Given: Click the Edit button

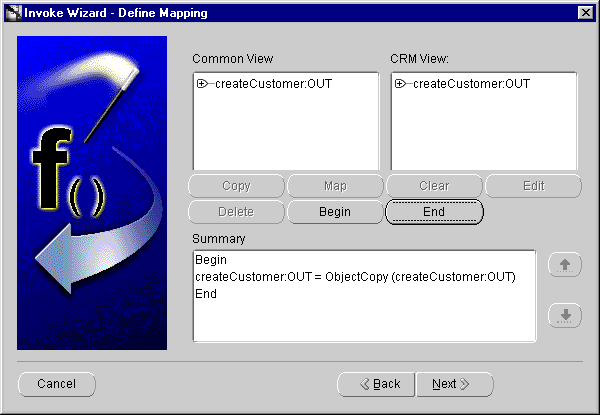Looking at the screenshot, I should 533,186.
